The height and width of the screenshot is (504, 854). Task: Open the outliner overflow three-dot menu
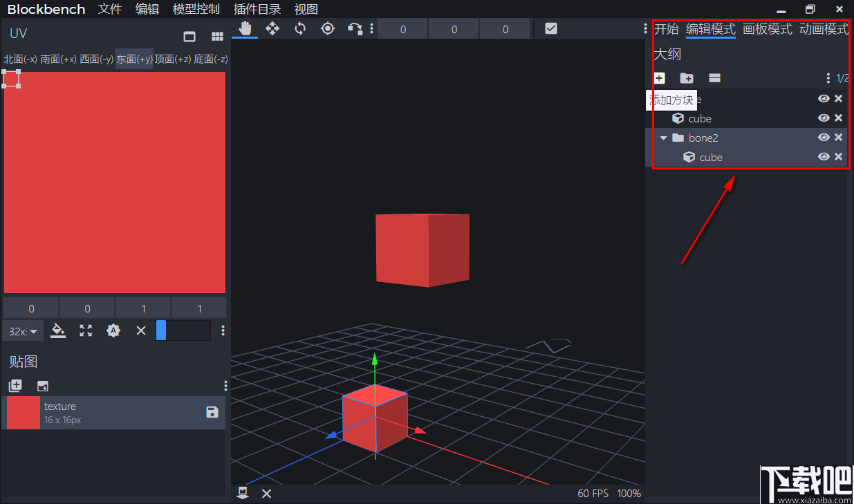click(x=828, y=77)
